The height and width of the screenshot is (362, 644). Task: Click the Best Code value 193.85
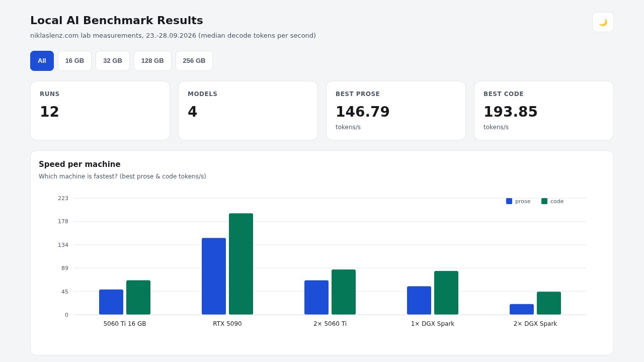[510, 112]
